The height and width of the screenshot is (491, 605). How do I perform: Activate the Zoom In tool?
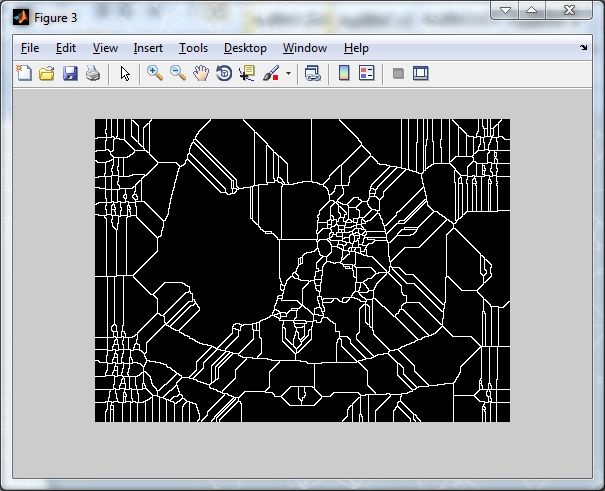[x=155, y=73]
